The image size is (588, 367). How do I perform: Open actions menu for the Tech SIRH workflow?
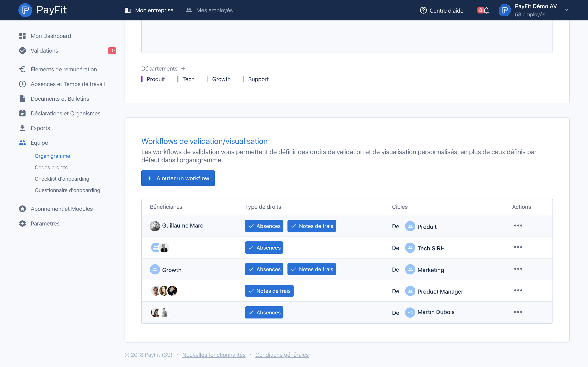pos(519,247)
